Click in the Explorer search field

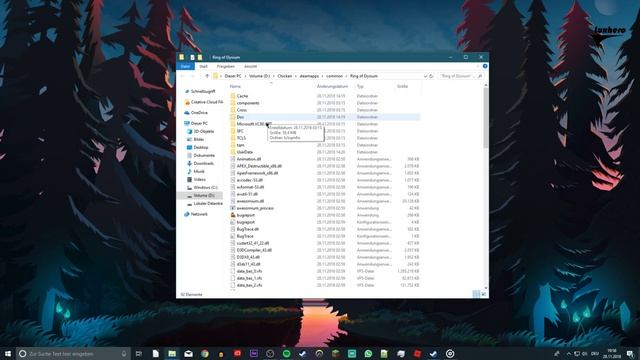point(456,76)
